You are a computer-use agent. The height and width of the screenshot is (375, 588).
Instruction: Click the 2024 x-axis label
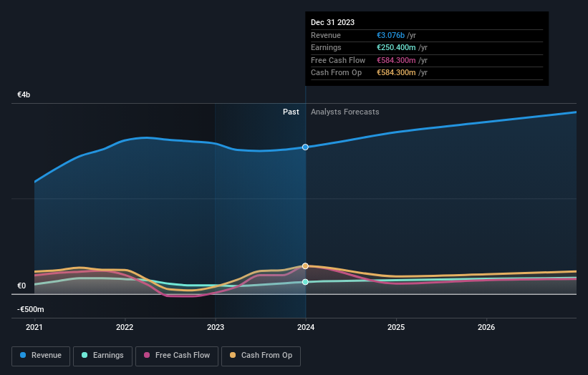[x=306, y=328]
